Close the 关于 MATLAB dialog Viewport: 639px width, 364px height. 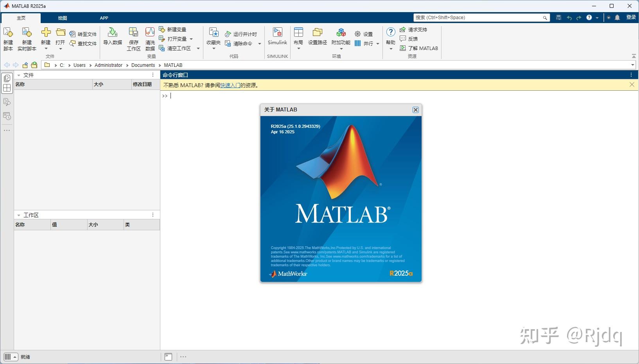tap(415, 110)
